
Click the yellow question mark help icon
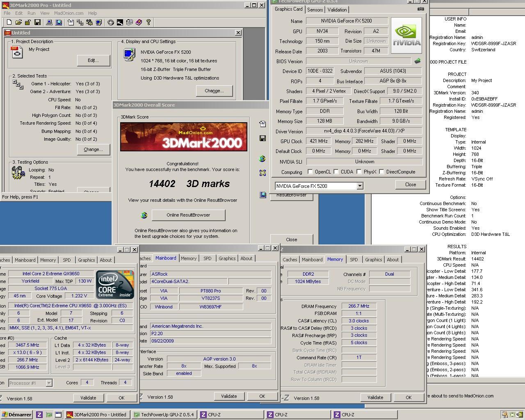click(148, 22)
